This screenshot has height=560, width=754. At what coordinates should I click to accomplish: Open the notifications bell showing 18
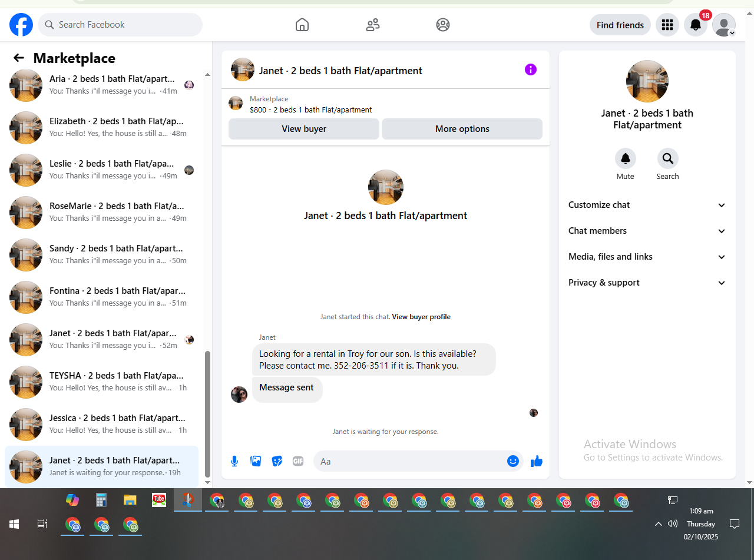[696, 25]
